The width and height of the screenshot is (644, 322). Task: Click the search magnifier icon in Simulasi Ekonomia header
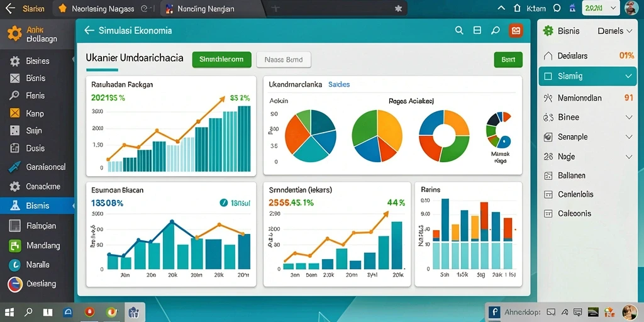[x=459, y=30]
